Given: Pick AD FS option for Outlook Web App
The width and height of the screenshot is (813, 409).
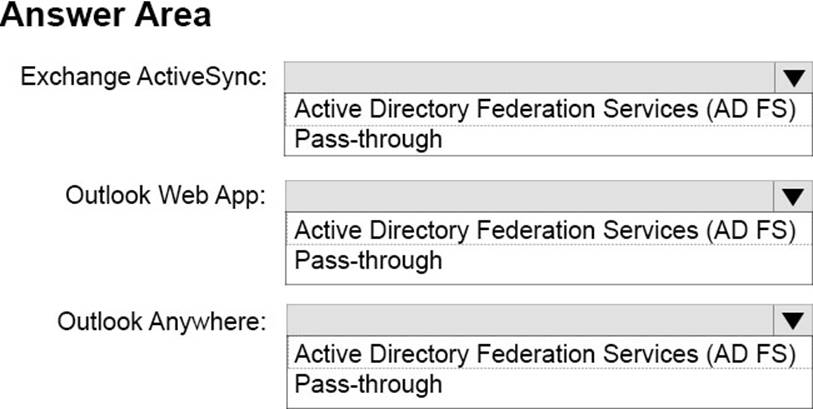Looking at the screenshot, I should tap(544, 230).
